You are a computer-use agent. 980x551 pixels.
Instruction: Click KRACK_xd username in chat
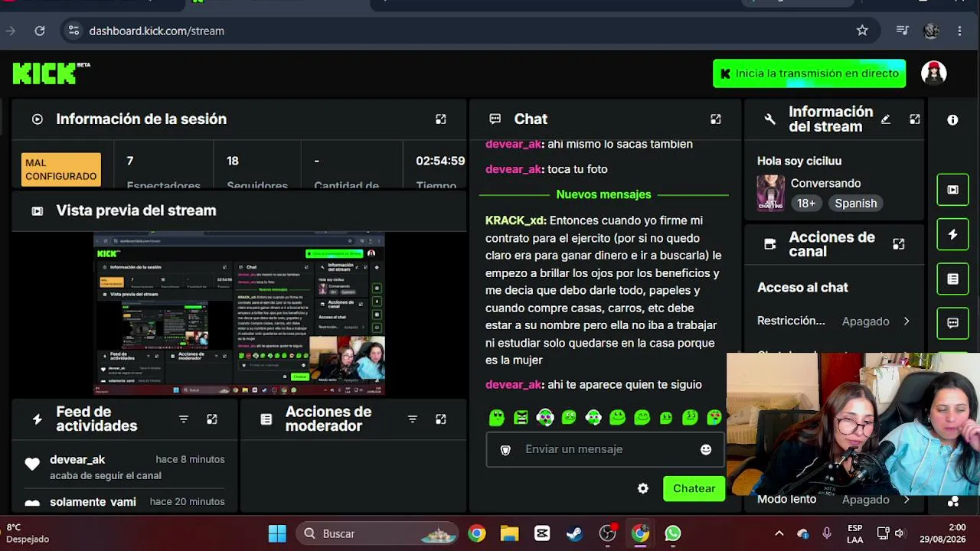[515, 220]
